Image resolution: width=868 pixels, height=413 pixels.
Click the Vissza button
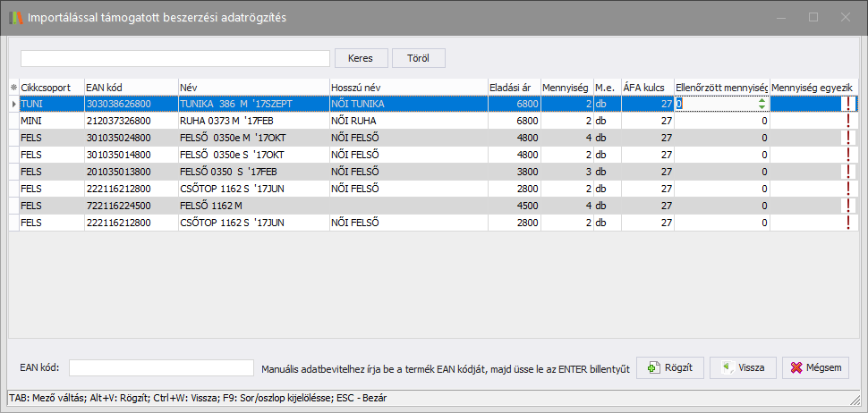tap(743, 367)
